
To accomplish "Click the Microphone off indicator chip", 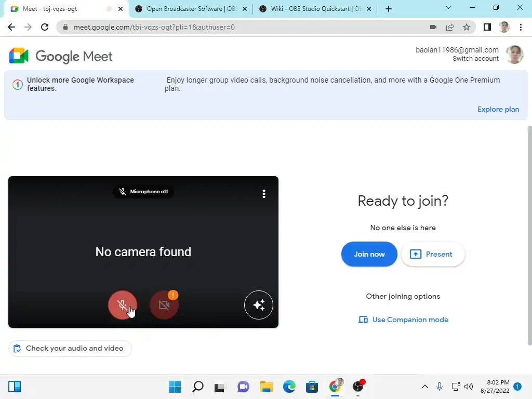I will coord(143,192).
